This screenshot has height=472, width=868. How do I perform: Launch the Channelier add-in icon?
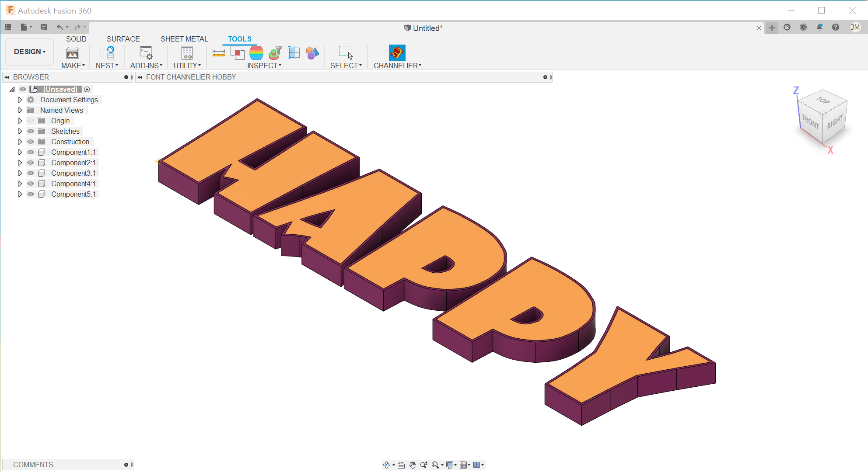pyautogui.click(x=397, y=53)
